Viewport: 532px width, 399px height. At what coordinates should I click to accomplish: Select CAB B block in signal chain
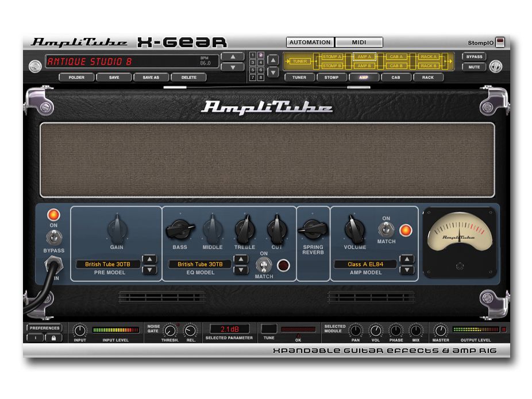tap(396, 66)
